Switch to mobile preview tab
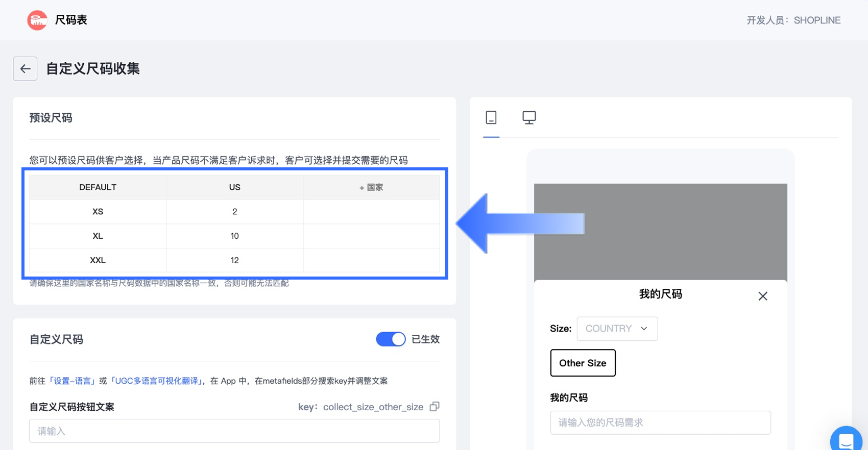The width and height of the screenshot is (868, 450). pyautogui.click(x=491, y=118)
